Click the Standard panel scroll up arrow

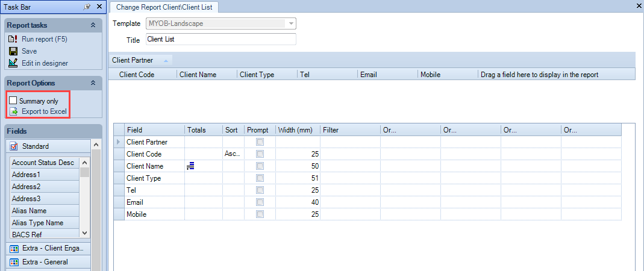coord(95,145)
